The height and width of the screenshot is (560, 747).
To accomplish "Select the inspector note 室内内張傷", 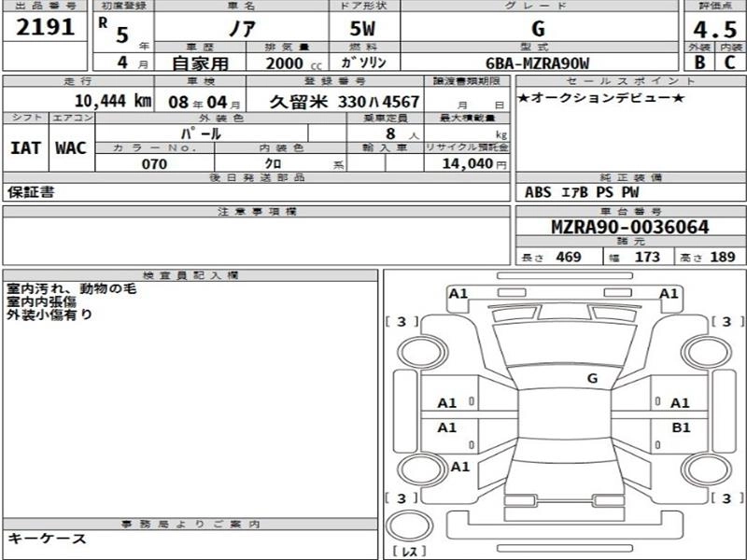I will (41, 301).
